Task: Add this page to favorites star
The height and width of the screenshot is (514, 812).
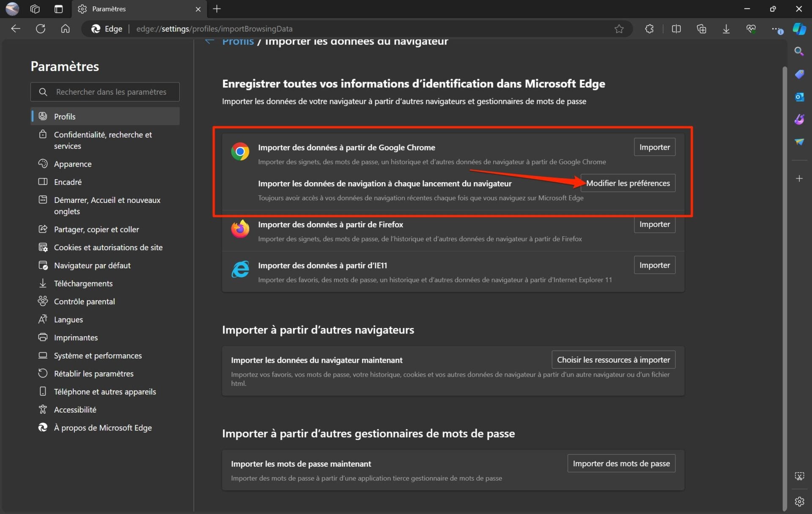Action: click(x=619, y=29)
